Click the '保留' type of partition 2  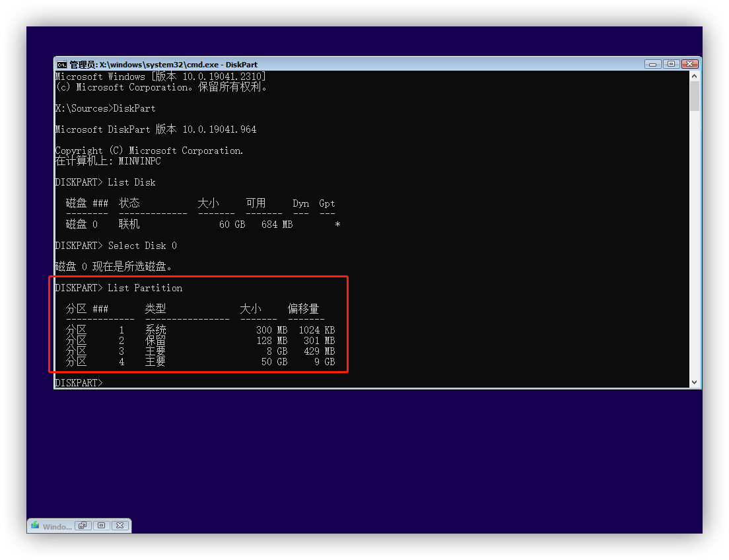point(155,341)
